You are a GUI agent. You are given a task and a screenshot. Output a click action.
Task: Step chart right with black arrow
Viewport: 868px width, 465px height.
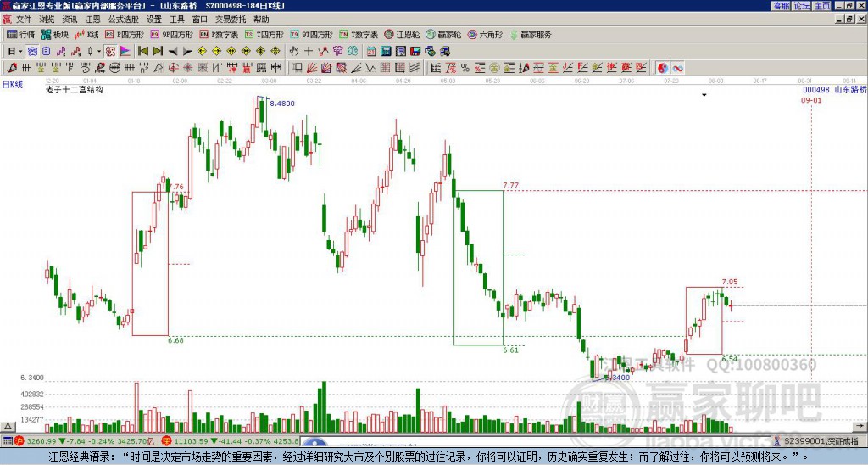point(187,52)
